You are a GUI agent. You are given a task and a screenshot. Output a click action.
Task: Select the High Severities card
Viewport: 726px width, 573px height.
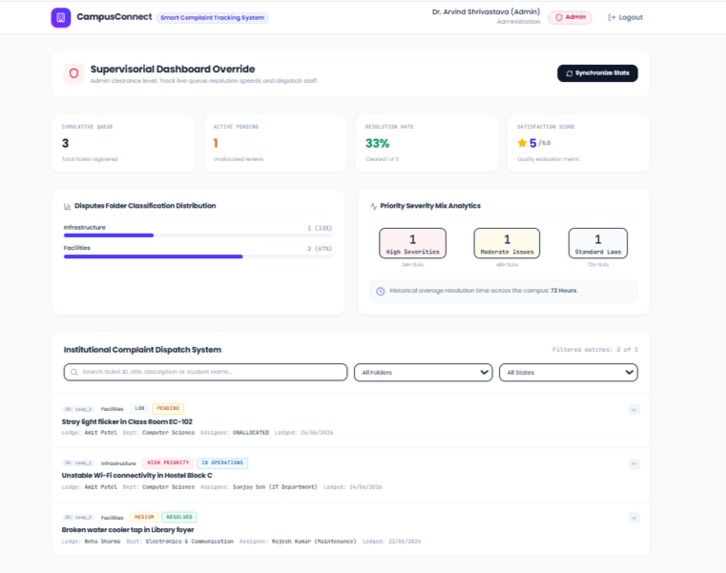coord(413,243)
